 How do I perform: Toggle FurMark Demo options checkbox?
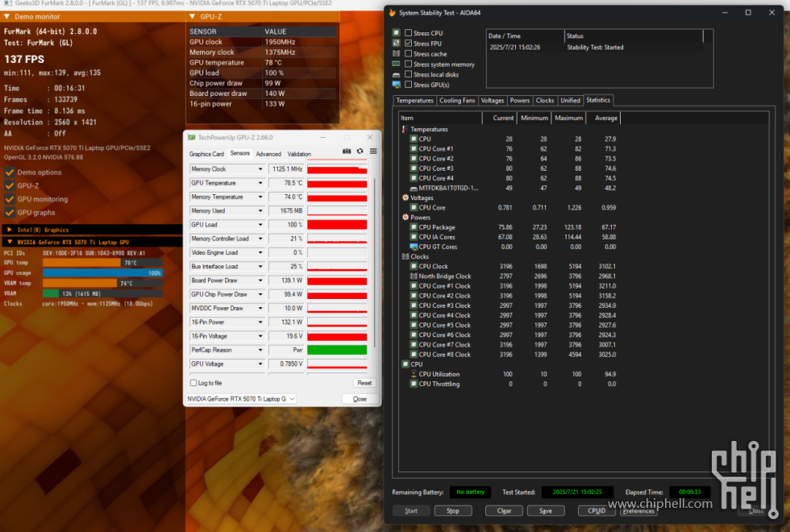click(10, 172)
